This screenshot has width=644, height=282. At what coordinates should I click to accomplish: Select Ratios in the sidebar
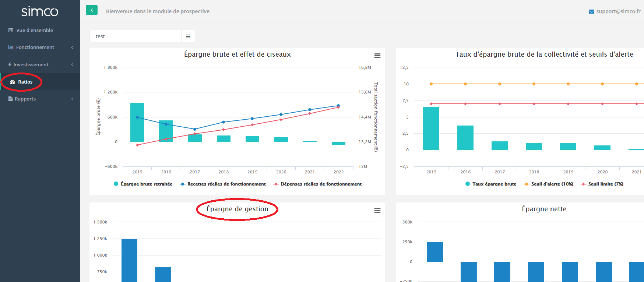click(25, 82)
